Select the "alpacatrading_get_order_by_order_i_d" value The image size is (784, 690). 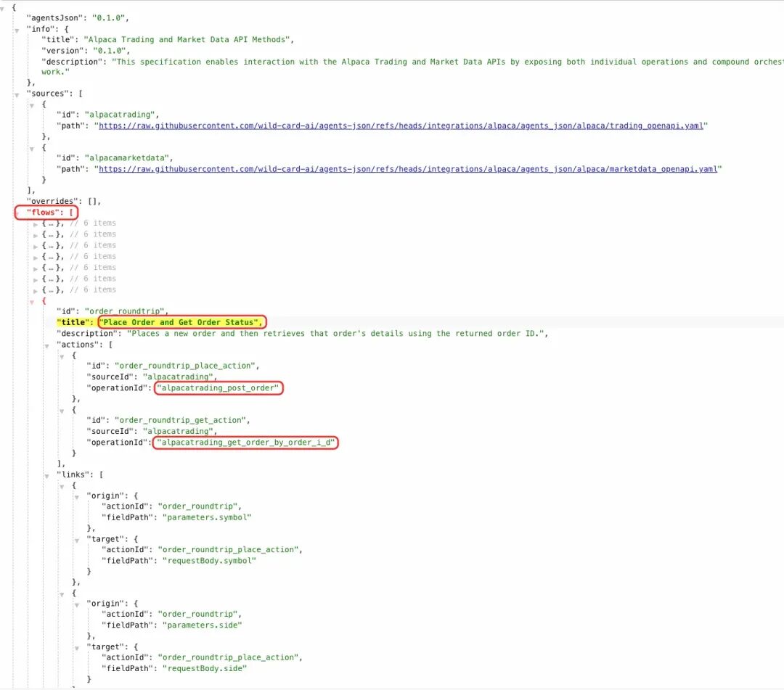(245, 443)
